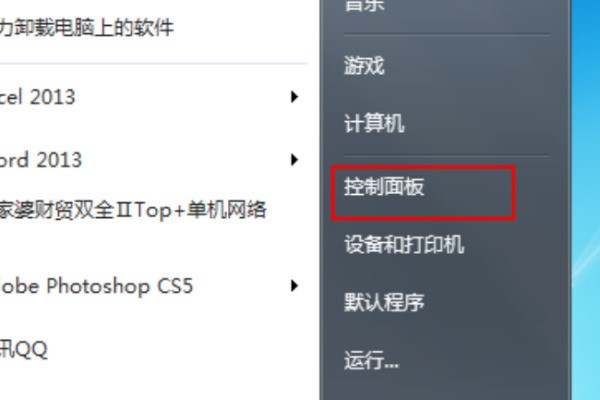The width and height of the screenshot is (600, 400).
Task: Select 默认程序 in the Start menu
Action: [x=384, y=302]
